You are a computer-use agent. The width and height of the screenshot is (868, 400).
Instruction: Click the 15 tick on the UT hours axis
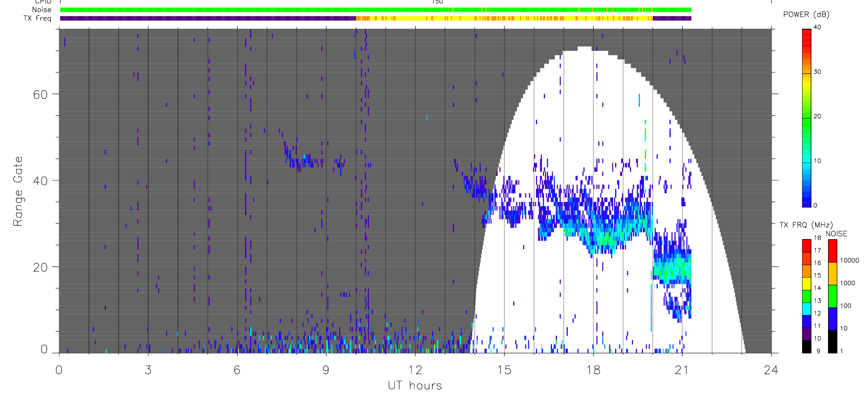tap(504, 370)
